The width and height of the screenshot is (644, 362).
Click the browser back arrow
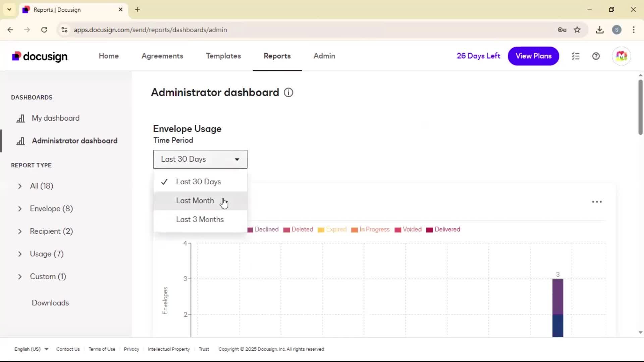tap(10, 30)
